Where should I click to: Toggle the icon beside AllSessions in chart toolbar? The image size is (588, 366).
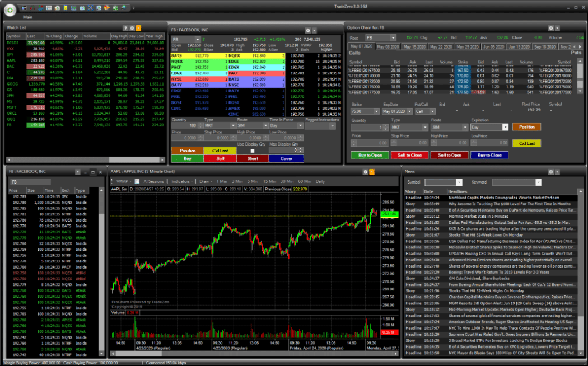pos(137,181)
